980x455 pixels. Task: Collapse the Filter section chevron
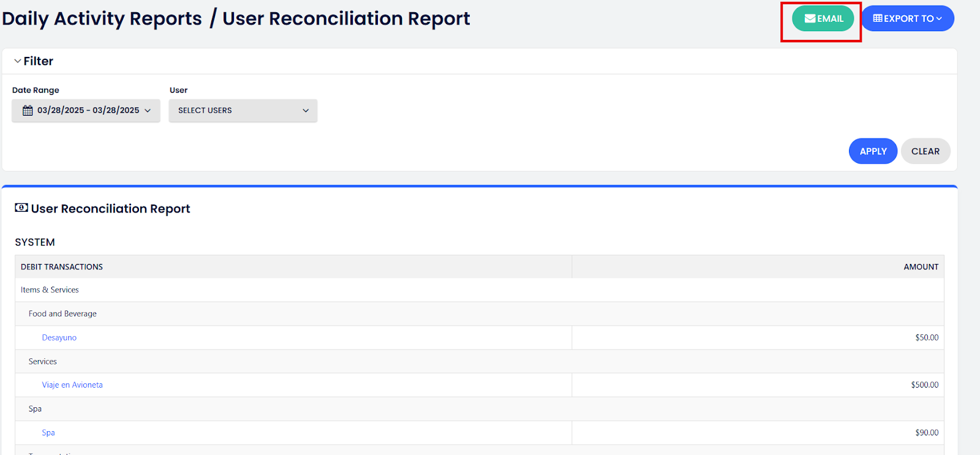[18, 61]
